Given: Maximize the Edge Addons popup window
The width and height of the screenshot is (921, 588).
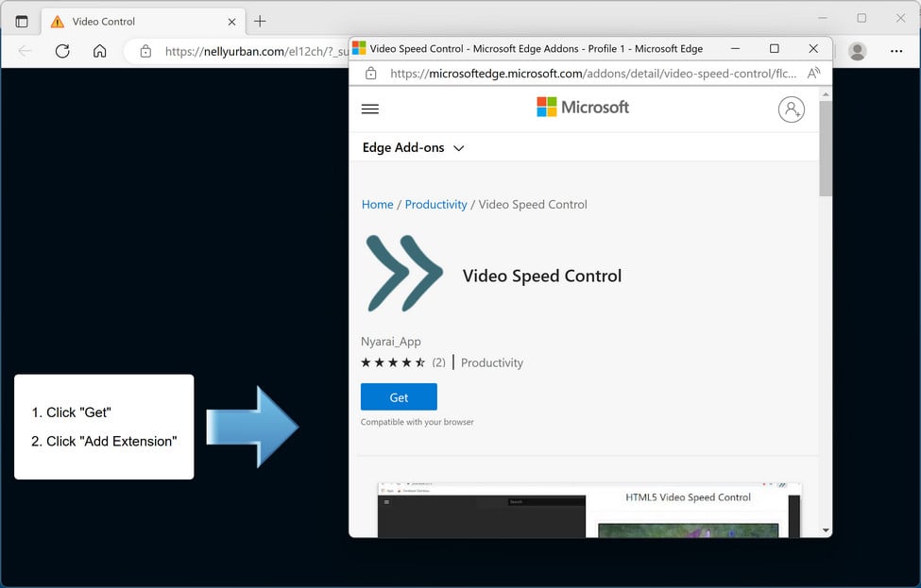Looking at the screenshot, I should pos(775,49).
